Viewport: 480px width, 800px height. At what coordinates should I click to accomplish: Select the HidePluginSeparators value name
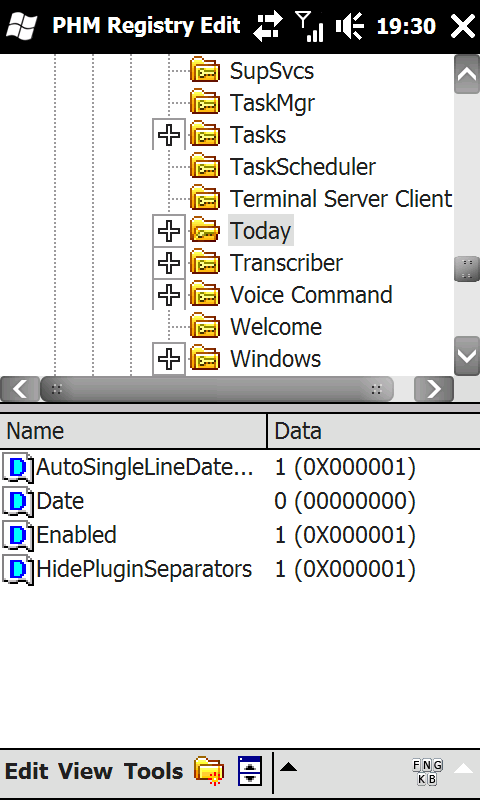144,569
